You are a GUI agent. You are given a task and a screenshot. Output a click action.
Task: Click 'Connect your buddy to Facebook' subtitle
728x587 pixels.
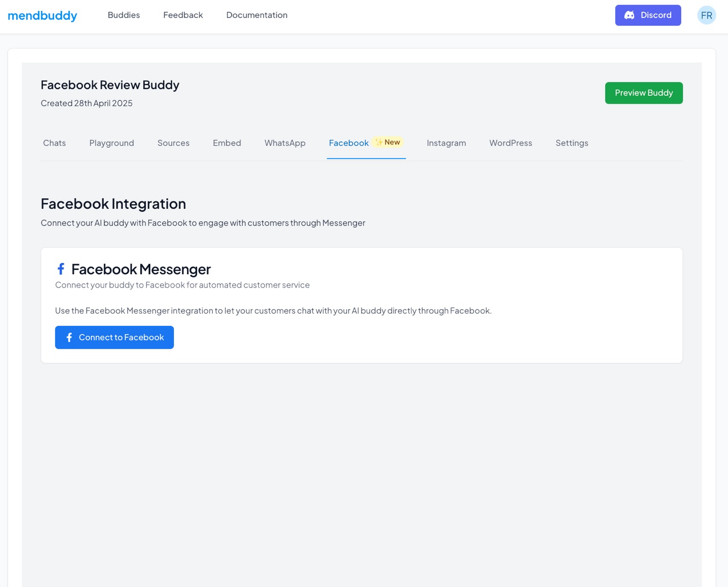182,285
